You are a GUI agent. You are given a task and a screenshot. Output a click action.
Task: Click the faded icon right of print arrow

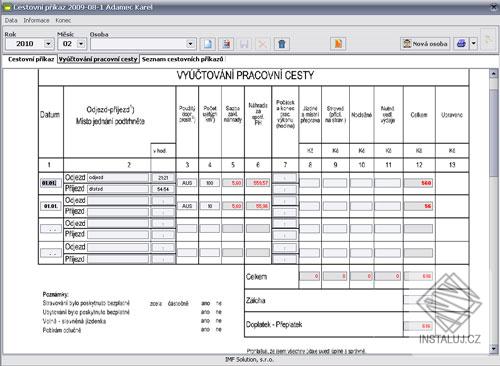[x=488, y=39]
